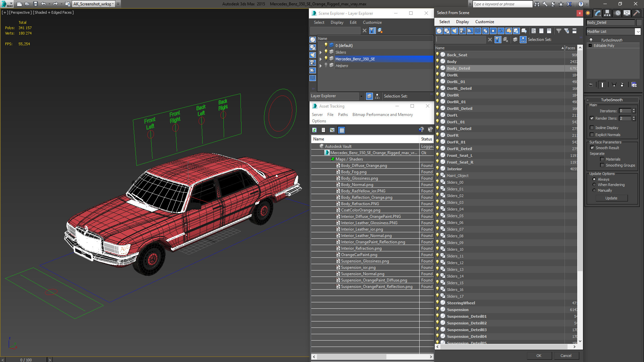Screen dimensions: 644x362
Task: Toggle Display Lights filter in Select From Scene
Action: (454, 31)
